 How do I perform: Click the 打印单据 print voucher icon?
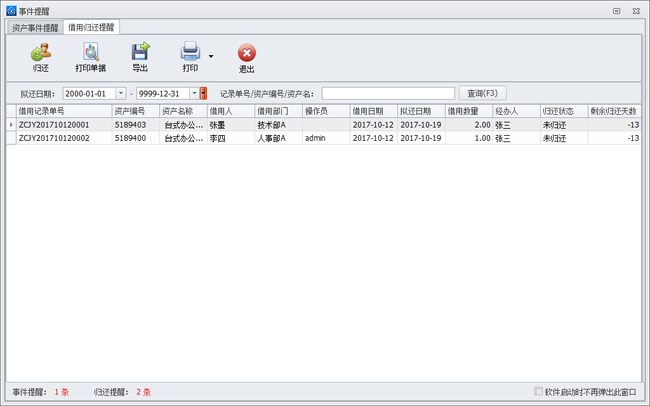pyautogui.click(x=90, y=53)
